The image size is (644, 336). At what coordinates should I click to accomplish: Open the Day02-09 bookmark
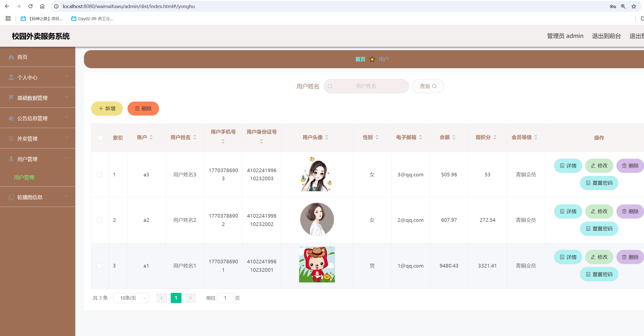(x=92, y=19)
